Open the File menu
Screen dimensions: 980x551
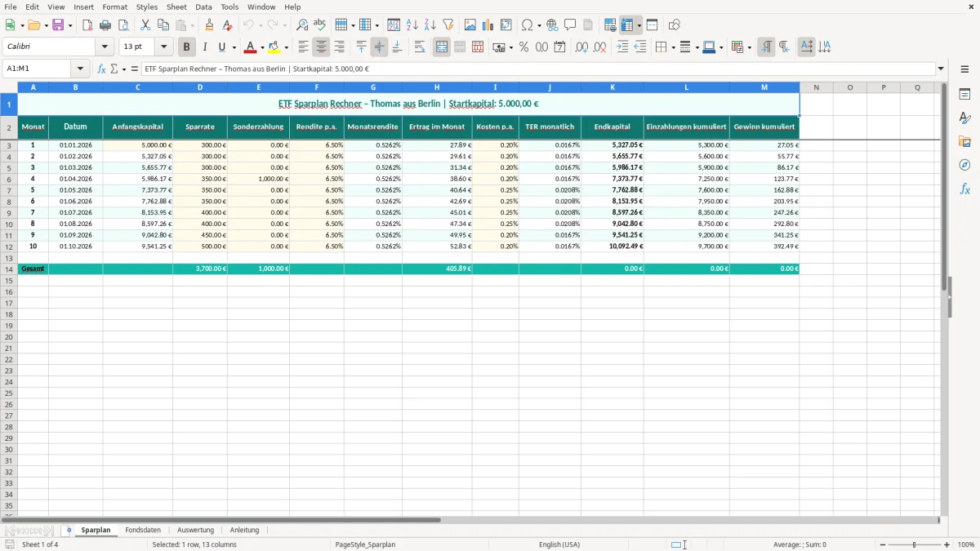click(x=11, y=7)
